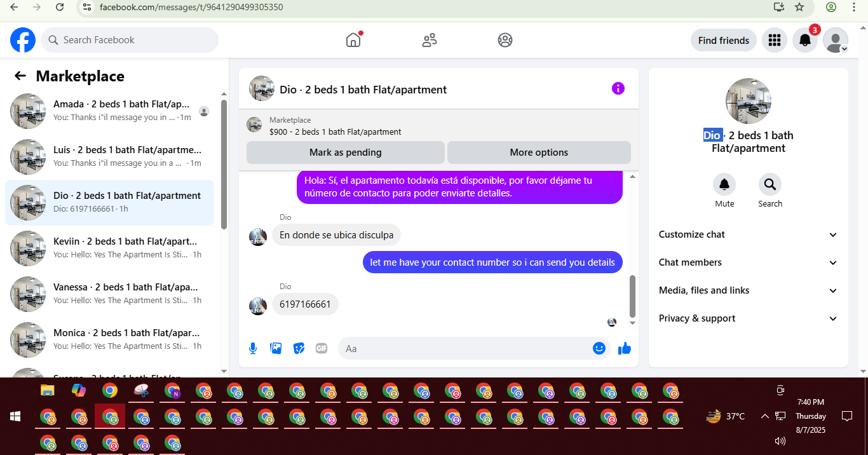The width and height of the screenshot is (868, 455).
Task: Record a voice clip with microphone icon
Action: point(253,348)
